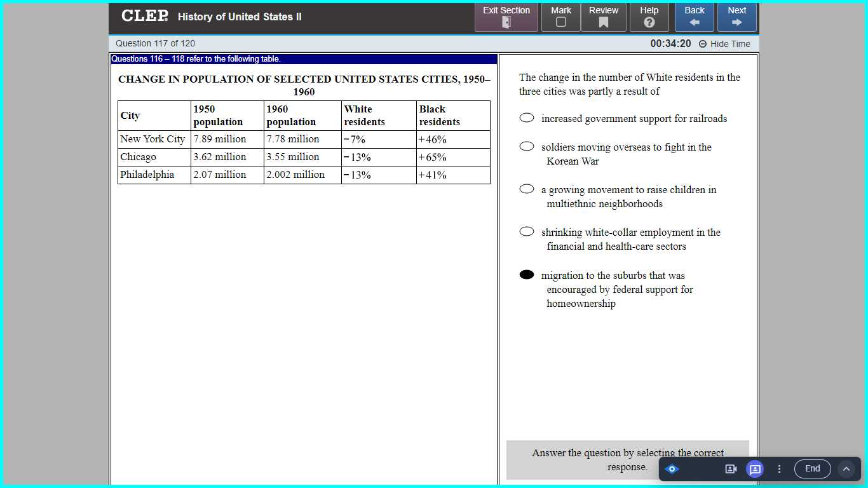Open the three-dot more options menu
868x488 pixels.
coord(779,468)
